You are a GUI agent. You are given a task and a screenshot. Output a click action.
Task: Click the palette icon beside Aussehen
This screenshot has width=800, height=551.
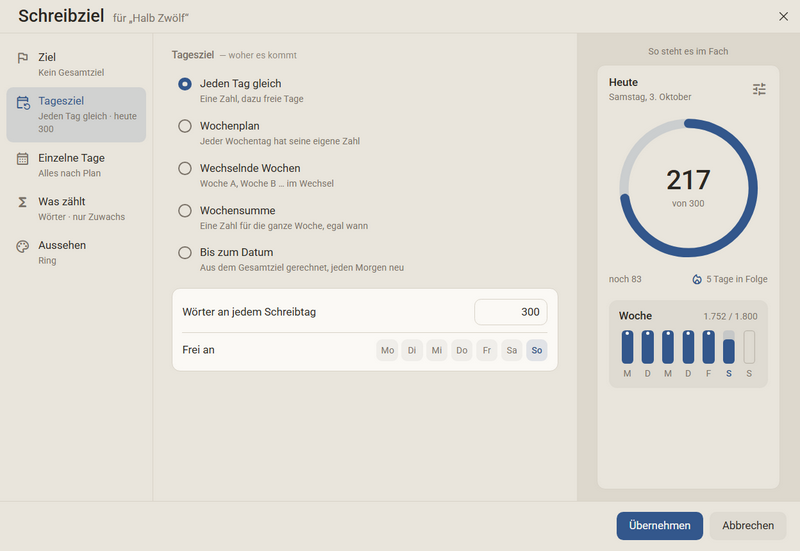click(22, 246)
